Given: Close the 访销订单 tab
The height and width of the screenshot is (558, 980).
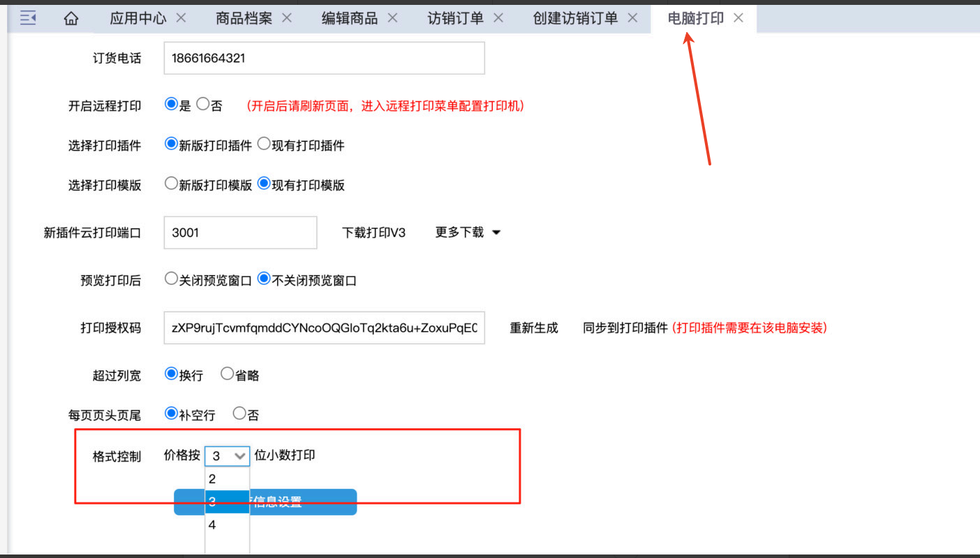Looking at the screenshot, I should coord(498,18).
